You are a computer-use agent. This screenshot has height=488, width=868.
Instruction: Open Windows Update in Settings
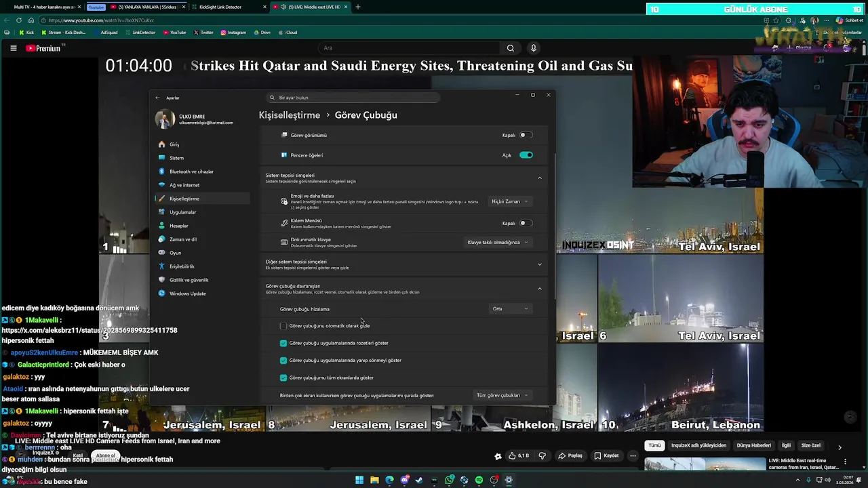click(202, 293)
